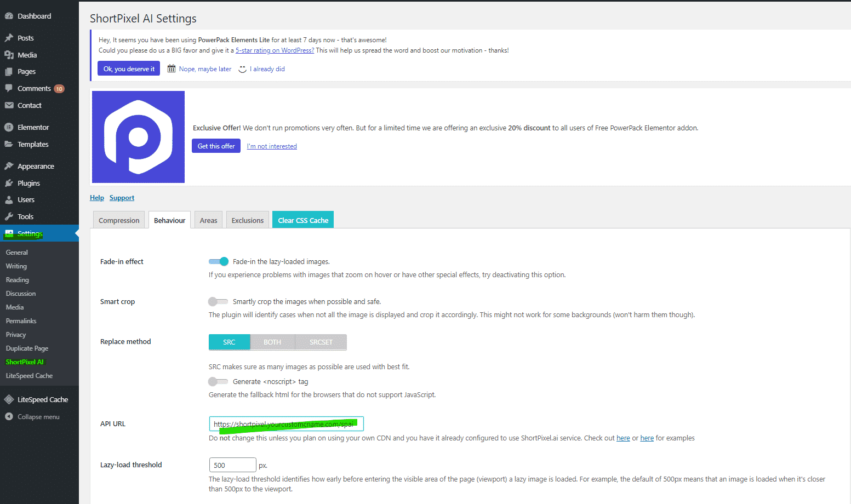Click the Elementor logo icon
Viewport: 851px width, 504px height.
pos(9,127)
